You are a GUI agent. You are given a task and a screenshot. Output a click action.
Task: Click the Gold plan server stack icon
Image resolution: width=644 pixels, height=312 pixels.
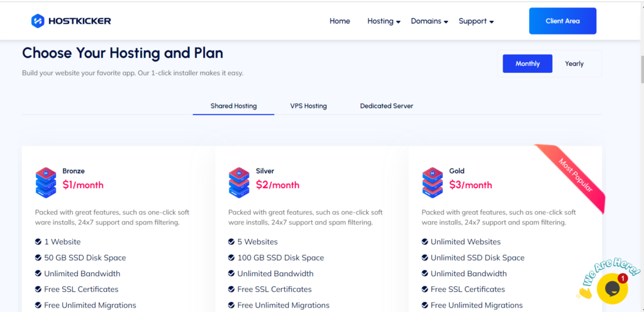pos(432,182)
